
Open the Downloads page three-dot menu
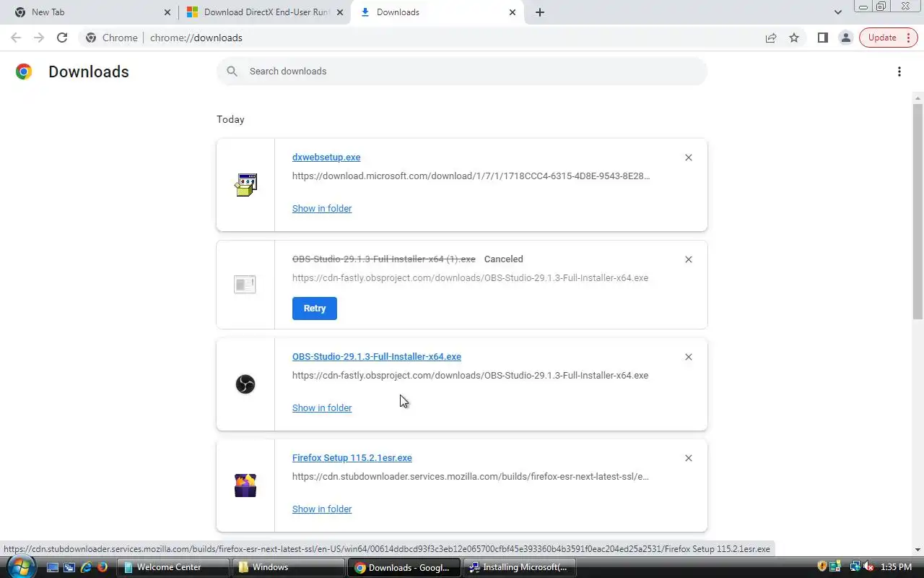899,72
